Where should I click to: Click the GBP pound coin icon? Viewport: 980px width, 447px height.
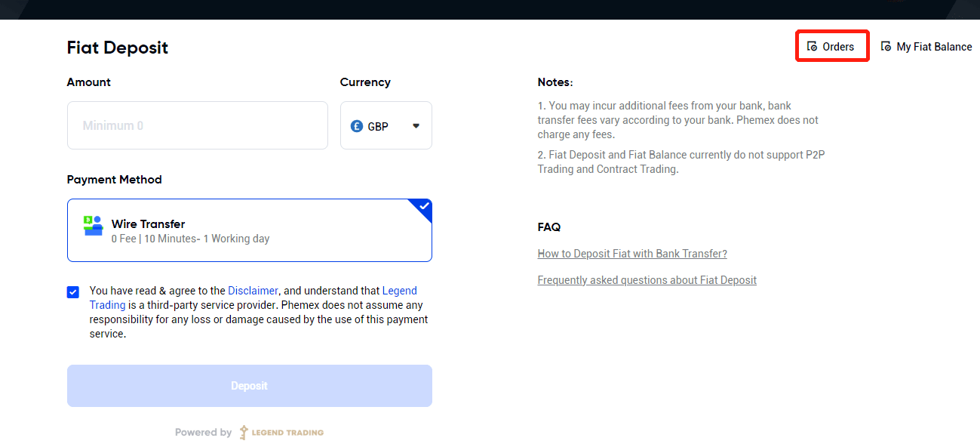coord(357,126)
